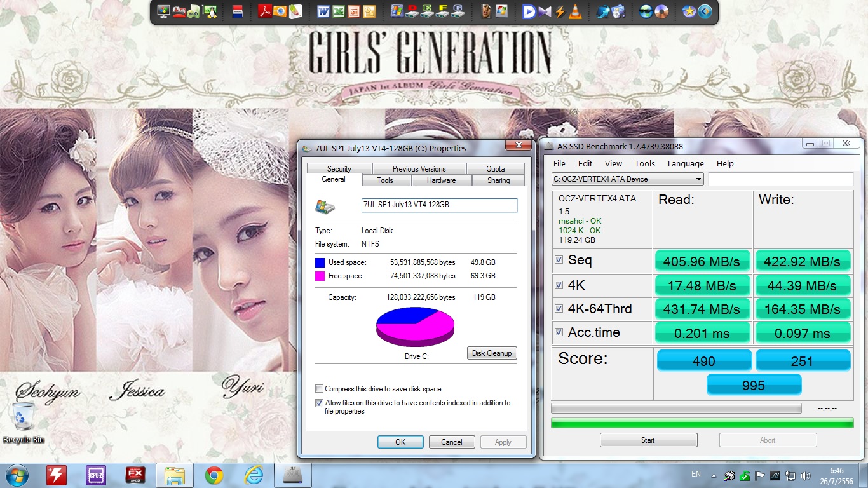Screen dimensions: 868x488
Task: Open Outlook from the top dock
Action: pos(369,11)
